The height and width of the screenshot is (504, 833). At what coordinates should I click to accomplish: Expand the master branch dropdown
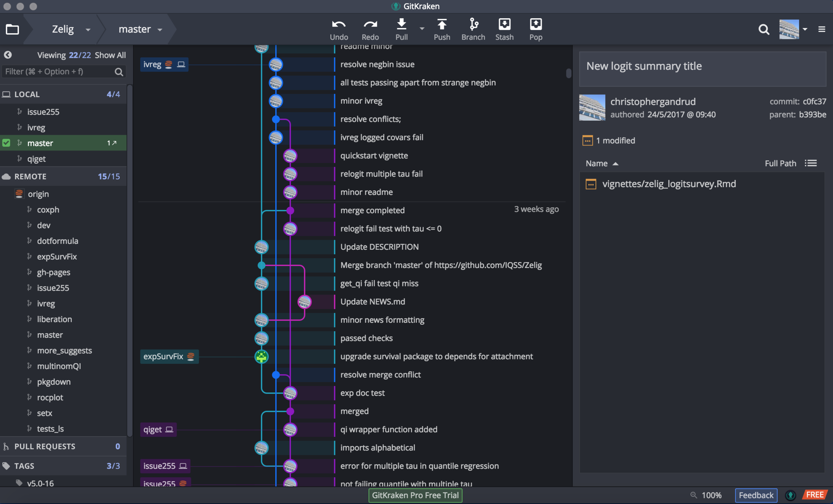click(x=160, y=29)
